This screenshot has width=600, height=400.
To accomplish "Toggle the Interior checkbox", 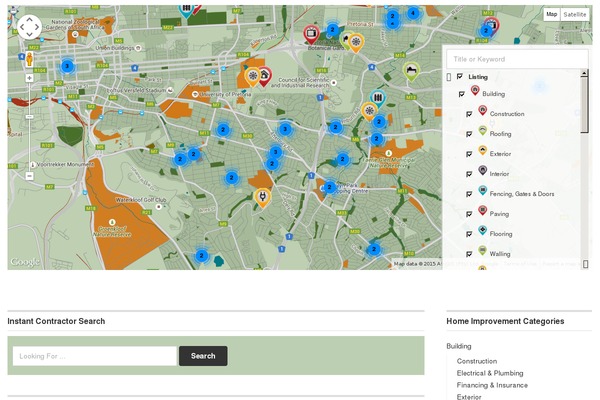I will (469, 174).
